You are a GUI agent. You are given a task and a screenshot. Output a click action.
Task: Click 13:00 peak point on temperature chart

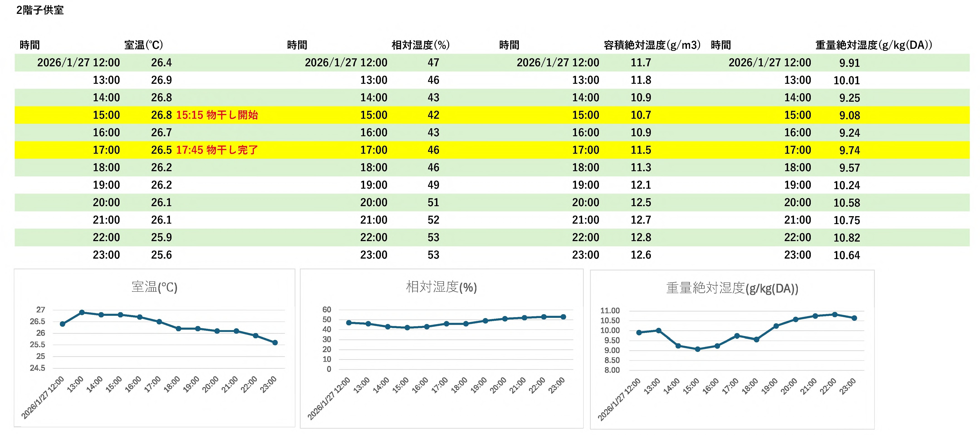[x=82, y=312]
